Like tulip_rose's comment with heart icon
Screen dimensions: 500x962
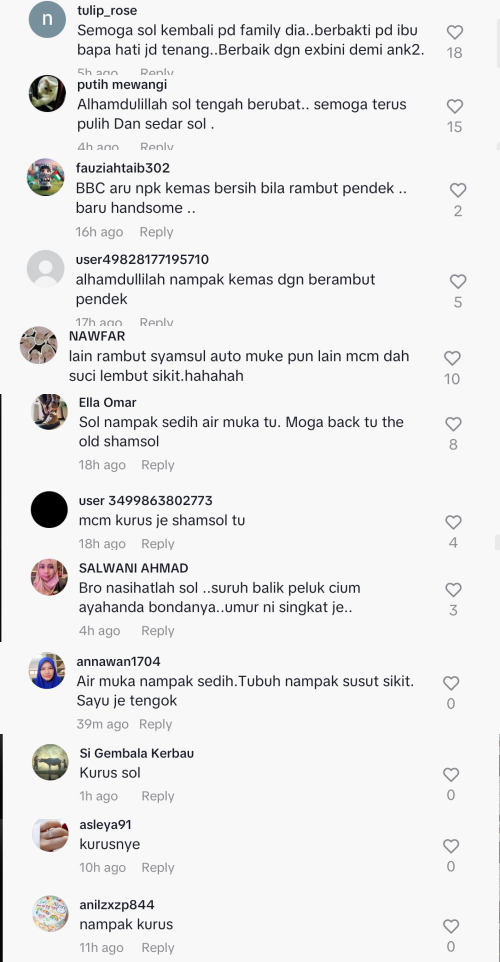tap(454, 32)
